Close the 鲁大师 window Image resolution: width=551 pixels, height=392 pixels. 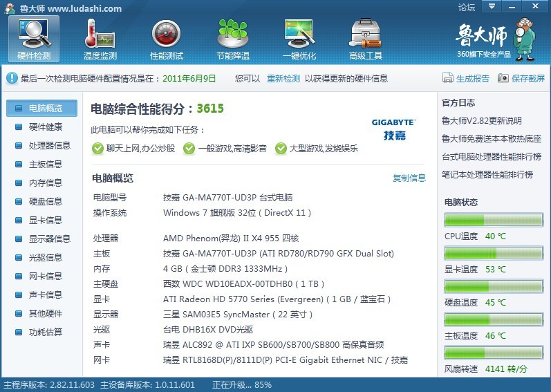coord(535,6)
